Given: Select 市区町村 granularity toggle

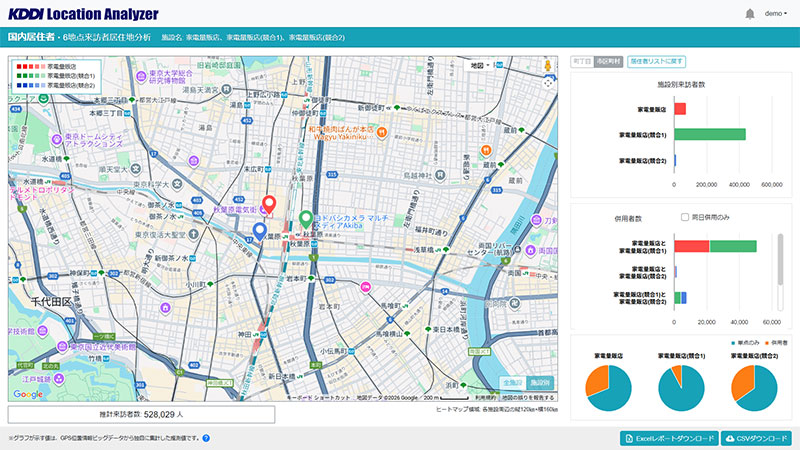Looking at the screenshot, I should (606, 61).
